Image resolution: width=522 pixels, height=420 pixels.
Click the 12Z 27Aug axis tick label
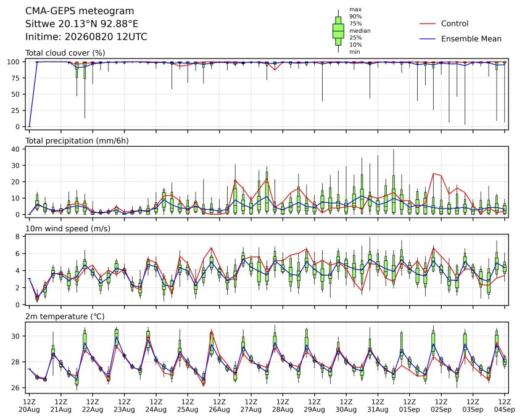tap(251, 406)
